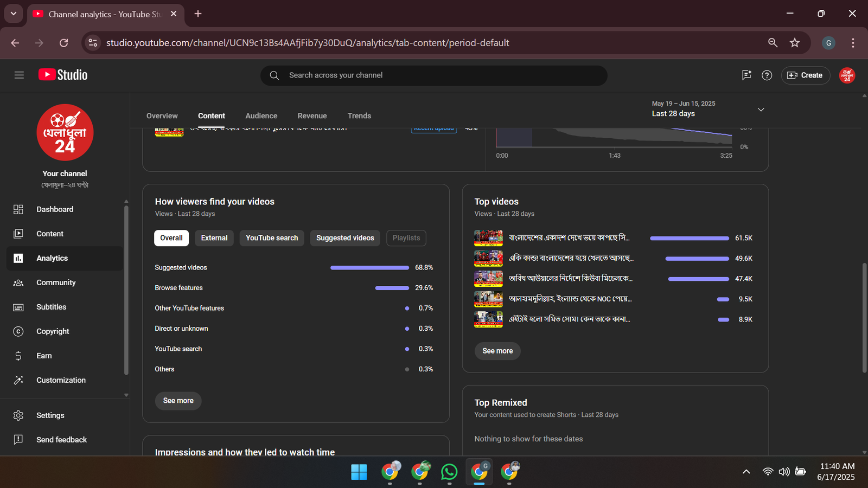868x488 pixels.
Task: Click the Content sidebar icon
Action: pyautogui.click(x=18, y=234)
